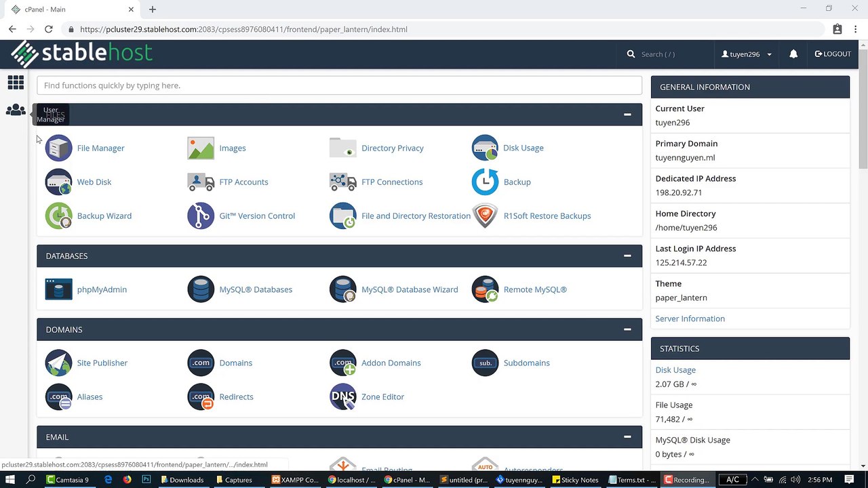
Task: Click the LOGOUT button
Action: click(x=833, y=54)
